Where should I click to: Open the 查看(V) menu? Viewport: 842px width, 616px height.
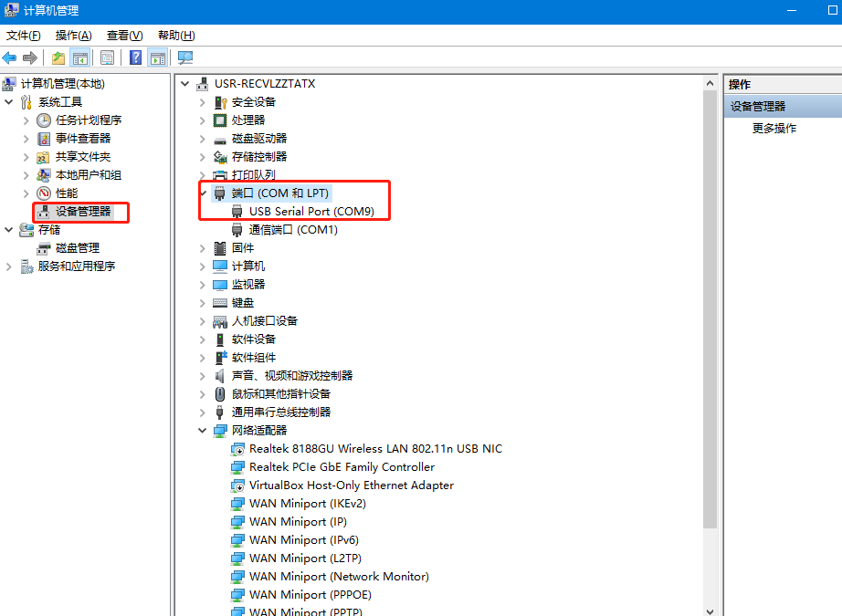point(124,36)
